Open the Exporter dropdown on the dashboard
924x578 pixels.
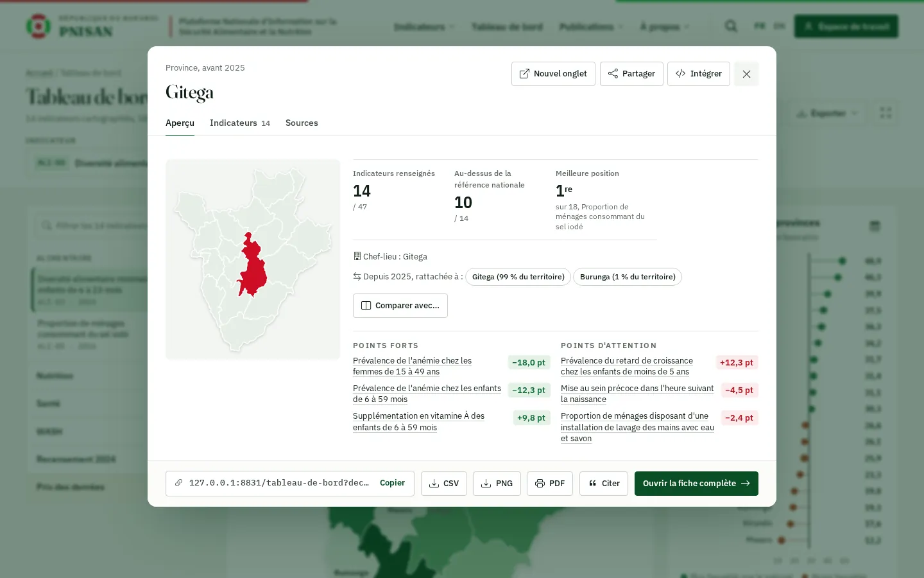pos(827,113)
